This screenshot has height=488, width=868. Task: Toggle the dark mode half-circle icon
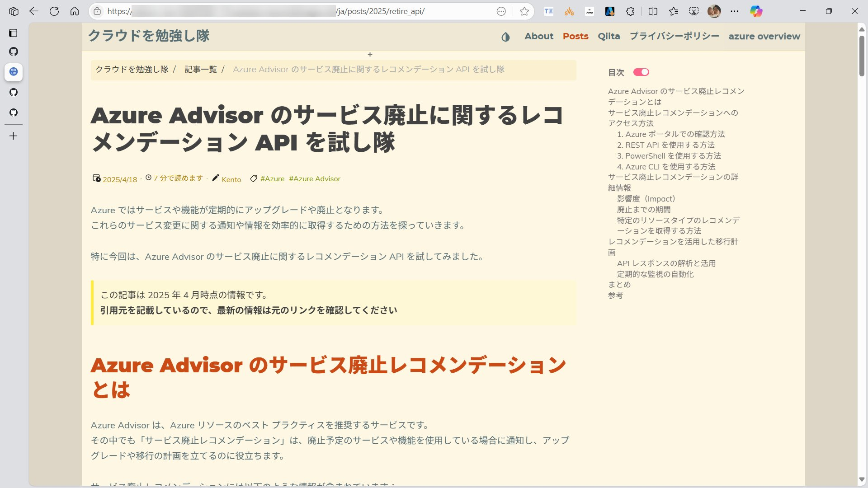tap(505, 37)
